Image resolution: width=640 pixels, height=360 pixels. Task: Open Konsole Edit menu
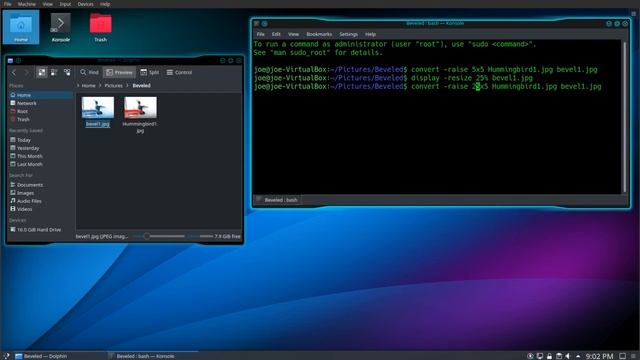pyautogui.click(x=276, y=34)
